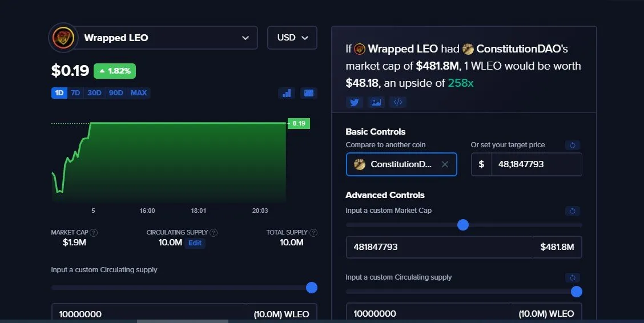Clear the ConstitutionDAO comparison coin
The image size is (644, 323).
pyautogui.click(x=445, y=164)
